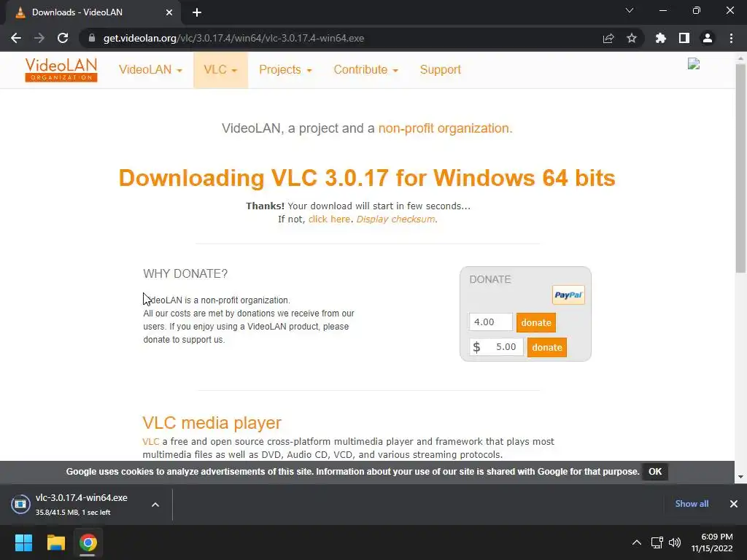Screen dimensions: 747x560
Task: Click the Downloading VLC 3.0.17 heading
Action: (x=367, y=178)
